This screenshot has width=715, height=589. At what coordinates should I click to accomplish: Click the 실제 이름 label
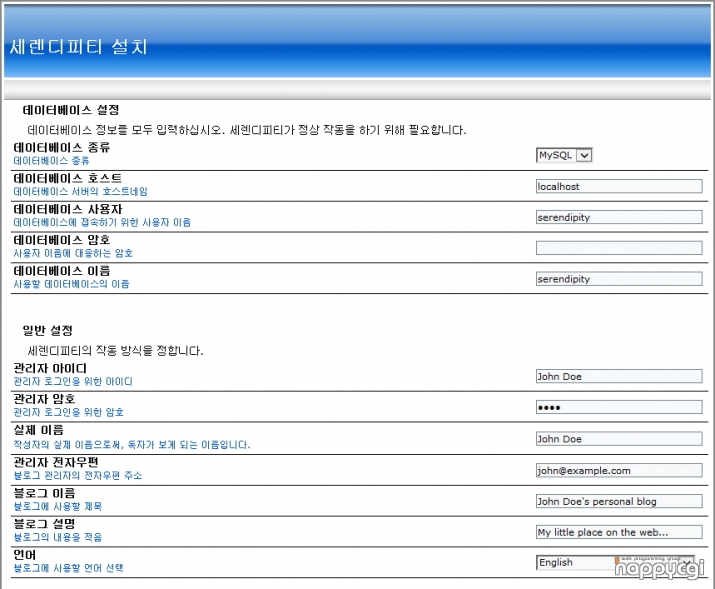(38, 430)
